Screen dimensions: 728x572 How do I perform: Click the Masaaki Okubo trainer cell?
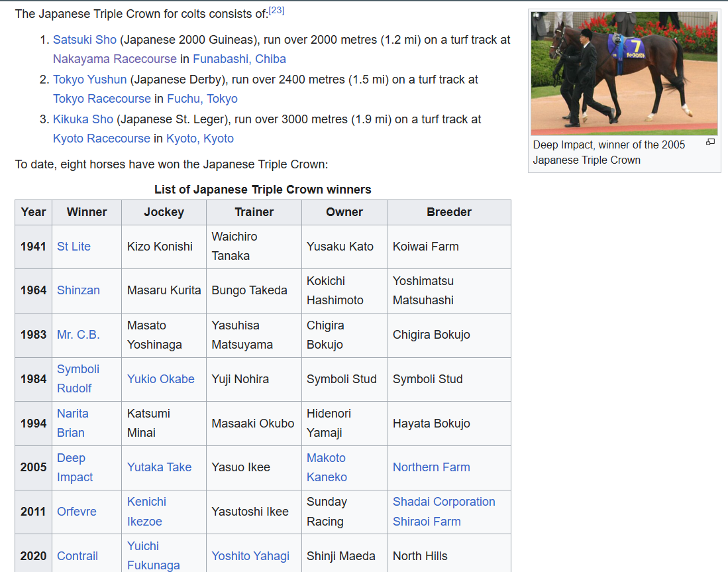(254, 424)
